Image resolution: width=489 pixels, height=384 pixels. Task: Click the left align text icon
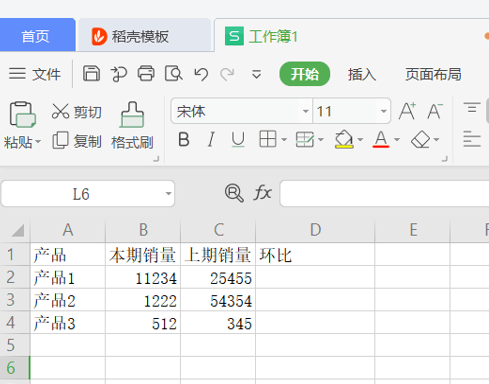472,139
